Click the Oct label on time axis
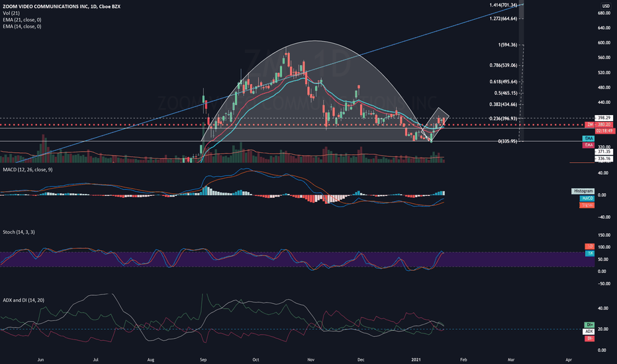 click(256, 359)
